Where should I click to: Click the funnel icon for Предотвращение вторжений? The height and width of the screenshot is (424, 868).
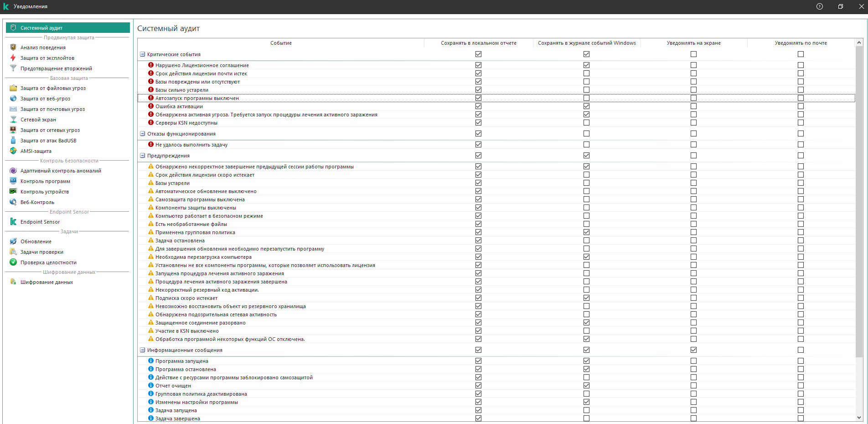coord(13,68)
